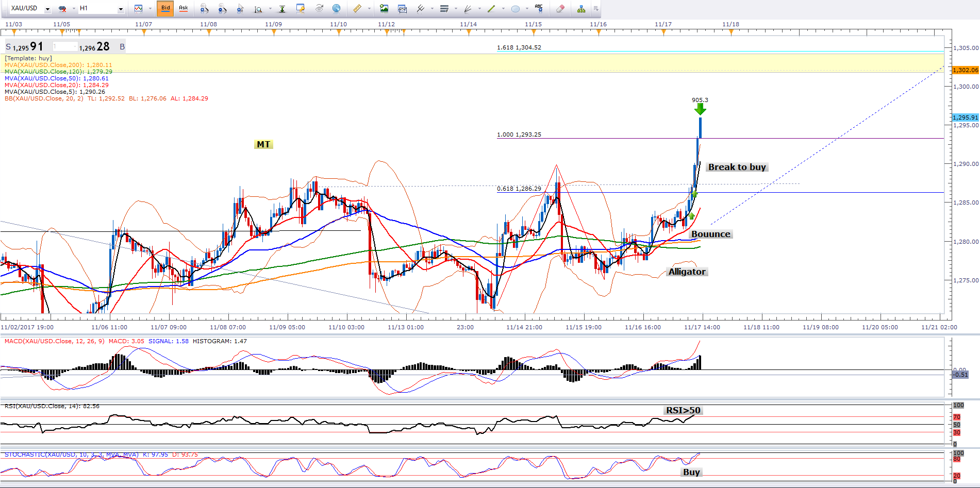Toggle the Bid price display button

pos(165,8)
